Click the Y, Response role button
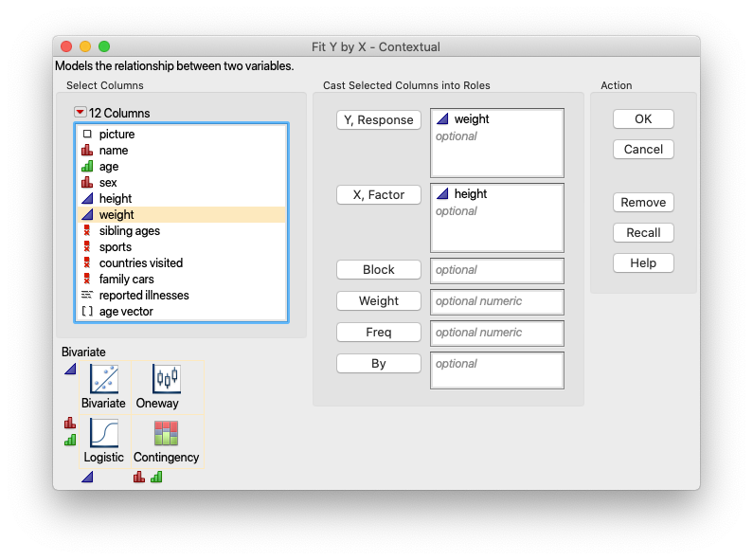The width and height of the screenshot is (753, 560). point(379,119)
